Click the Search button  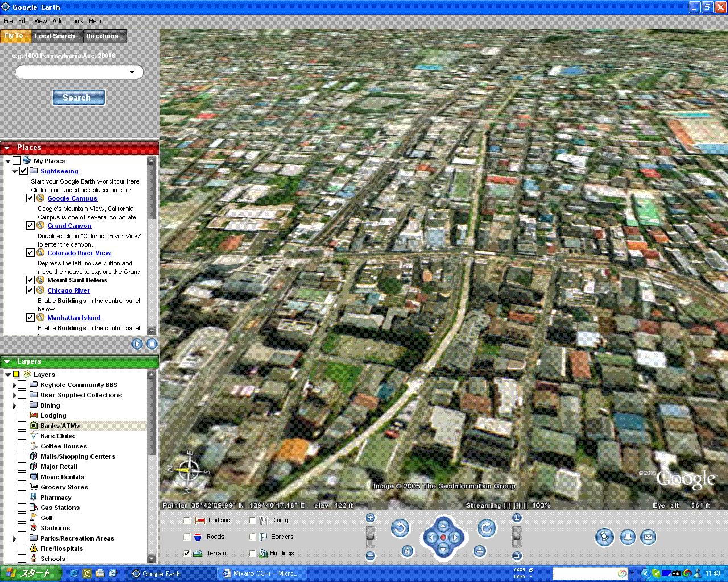coord(78,97)
